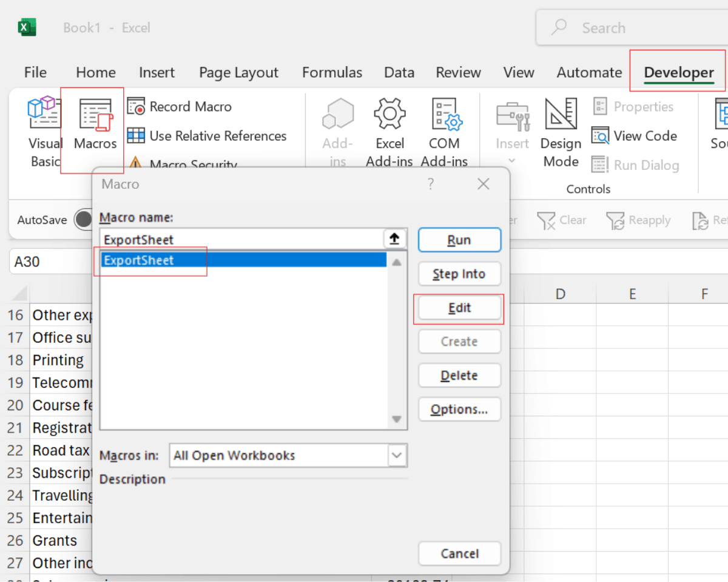
Task: Switch to the Formulas tab
Action: click(x=332, y=72)
